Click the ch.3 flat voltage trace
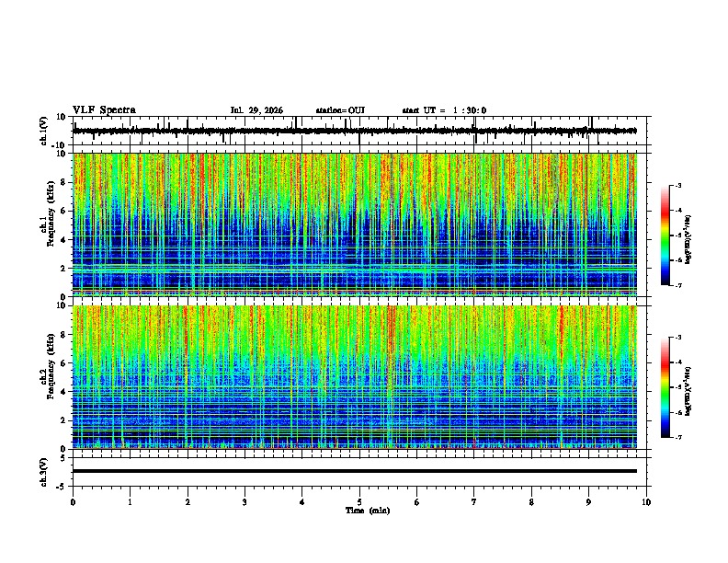This screenshot has height=563, width=728. click(x=355, y=471)
